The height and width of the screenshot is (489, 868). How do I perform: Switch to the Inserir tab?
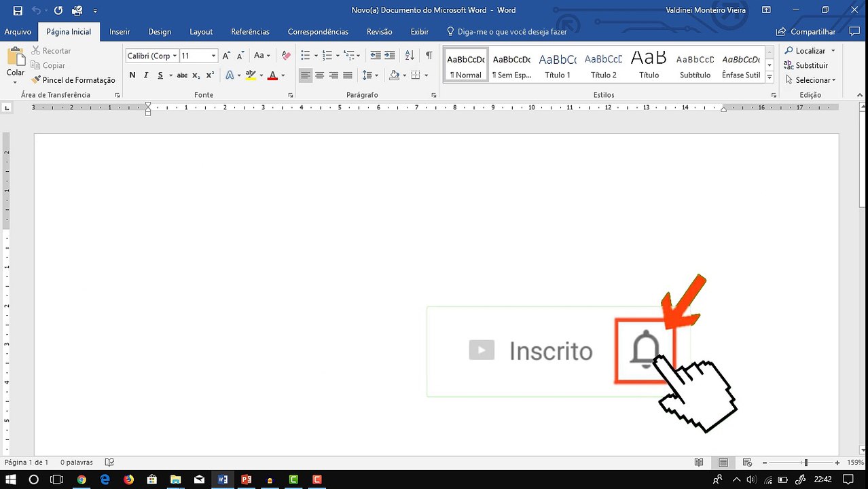point(120,31)
